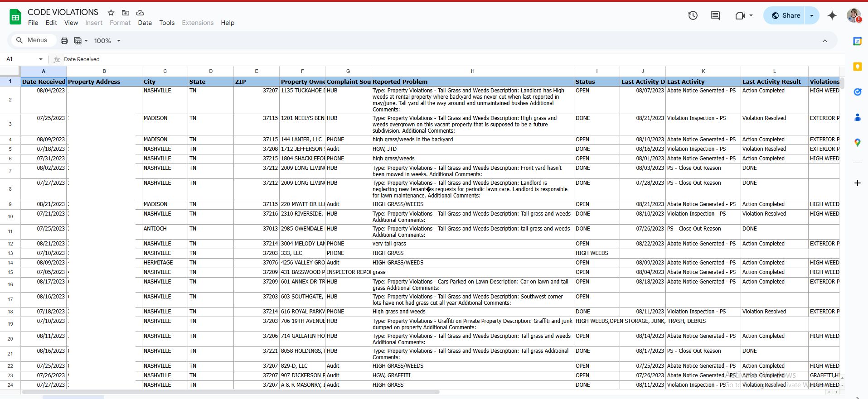Click the get add-ons plus icon

857,183
